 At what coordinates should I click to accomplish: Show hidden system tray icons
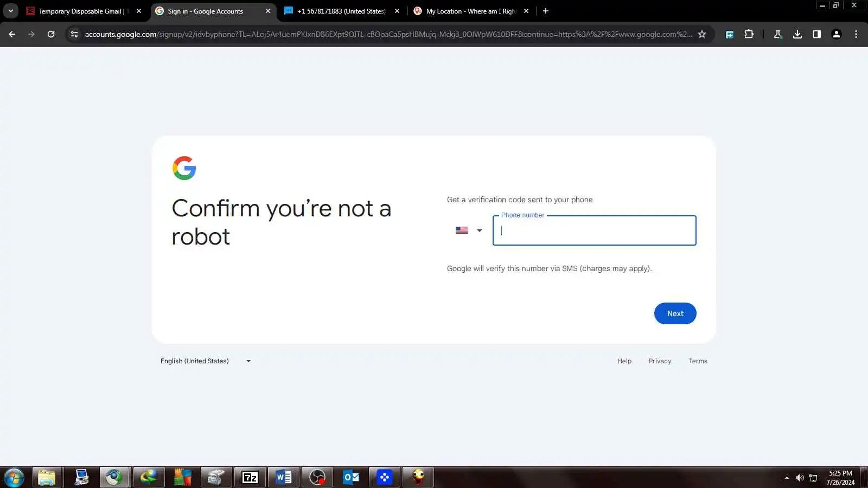pyautogui.click(x=787, y=478)
